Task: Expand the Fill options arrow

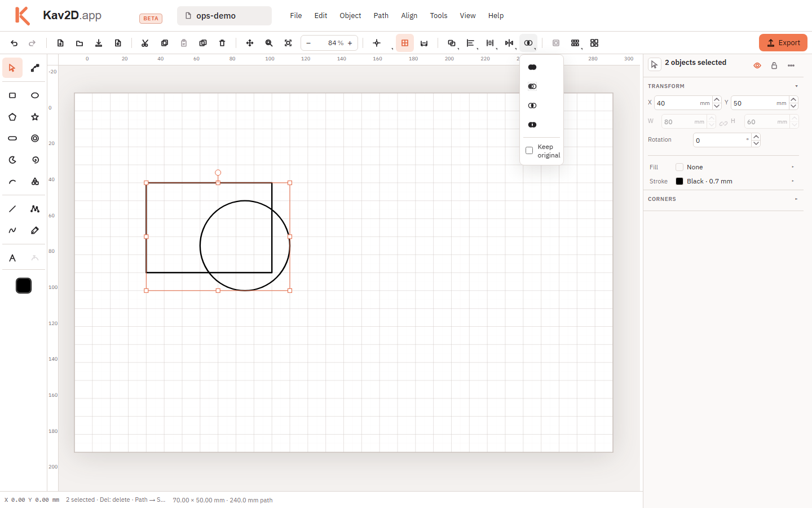Action: [x=793, y=167]
